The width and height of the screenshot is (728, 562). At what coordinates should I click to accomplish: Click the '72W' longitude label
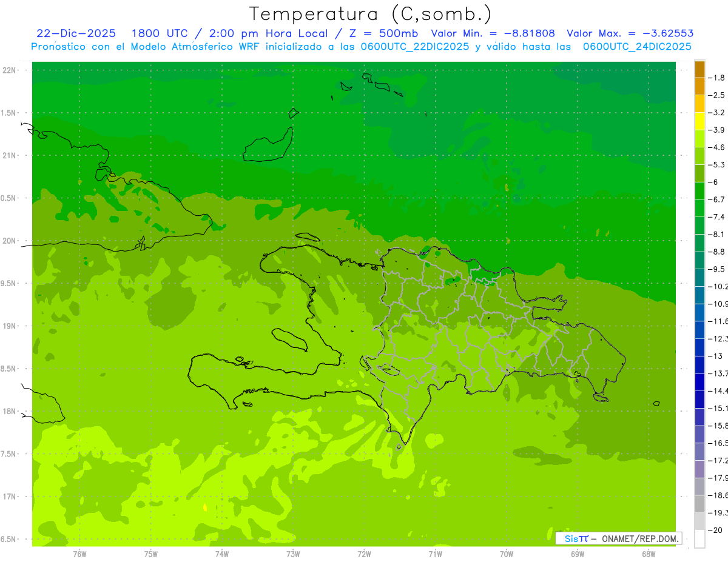point(364,554)
